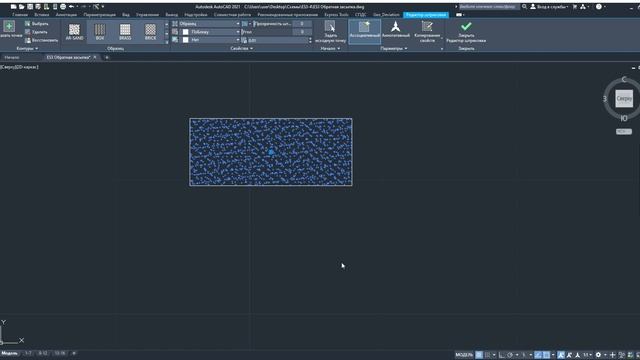Open the Вид ribbon tab
This screenshot has height=360, width=640.
pos(126,15)
